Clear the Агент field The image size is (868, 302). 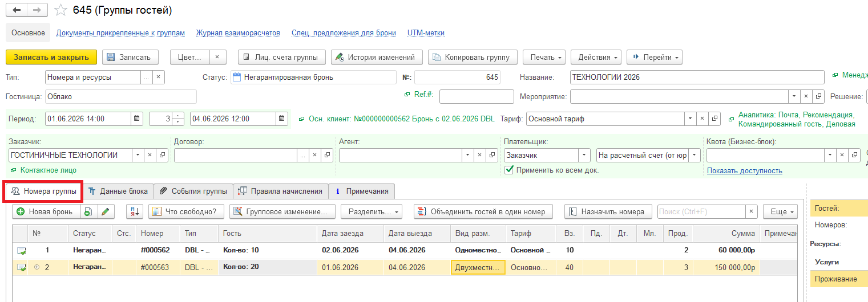(x=480, y=155)
